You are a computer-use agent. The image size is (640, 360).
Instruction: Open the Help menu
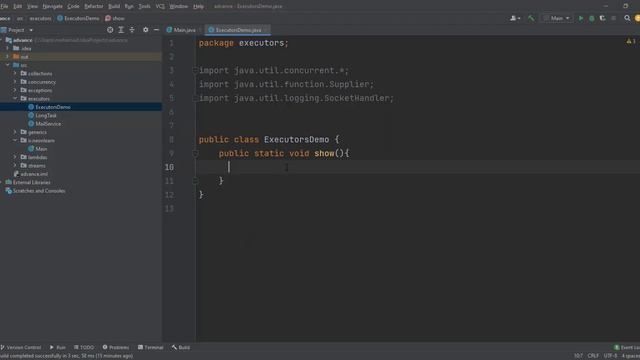[x=198, y=6]
